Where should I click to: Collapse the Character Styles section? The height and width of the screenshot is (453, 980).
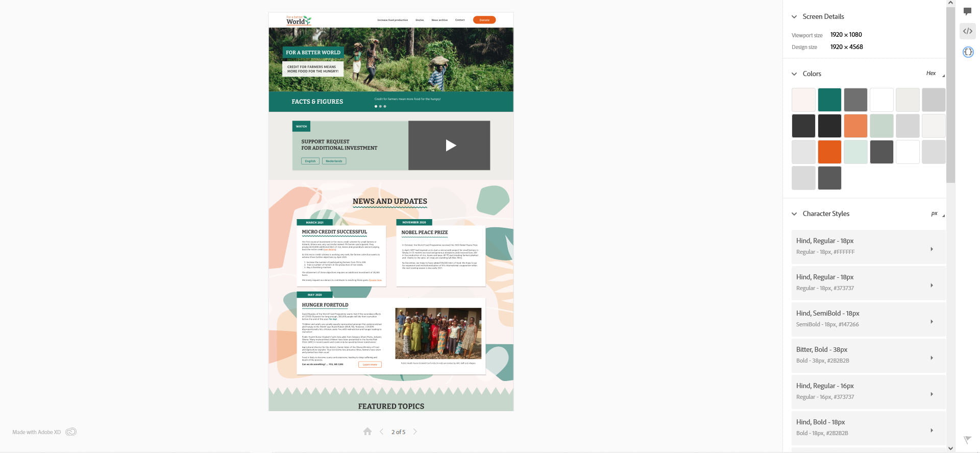pyautogui.click(x=794, y=214)
